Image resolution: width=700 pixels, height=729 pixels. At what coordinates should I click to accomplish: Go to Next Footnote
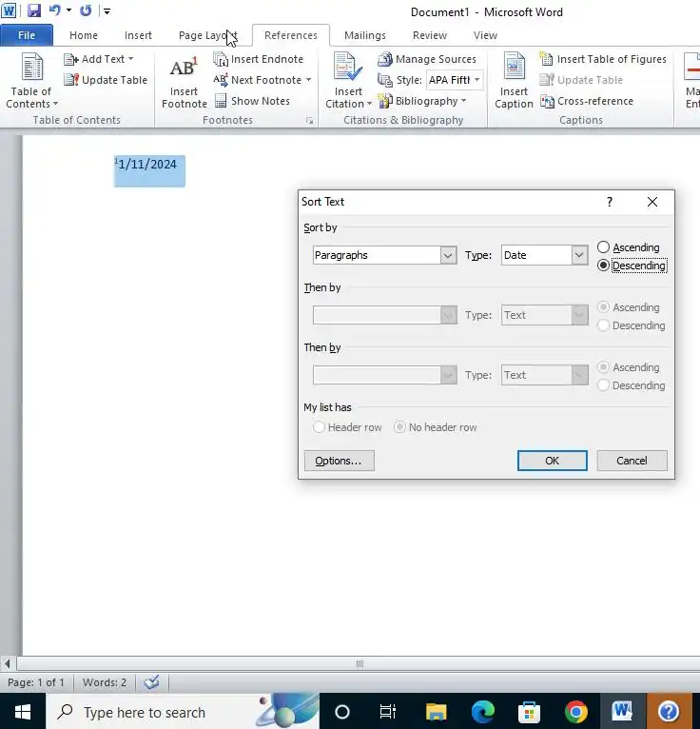[257, 80]
